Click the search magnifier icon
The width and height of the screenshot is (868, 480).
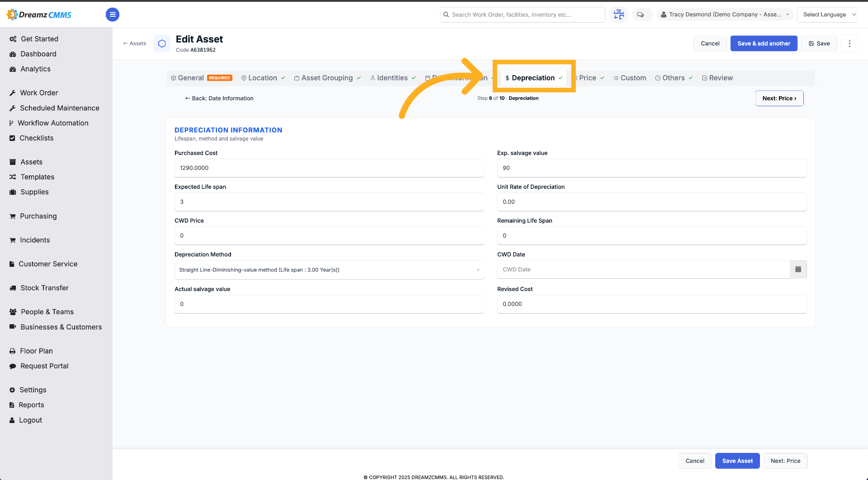[446, 14]
